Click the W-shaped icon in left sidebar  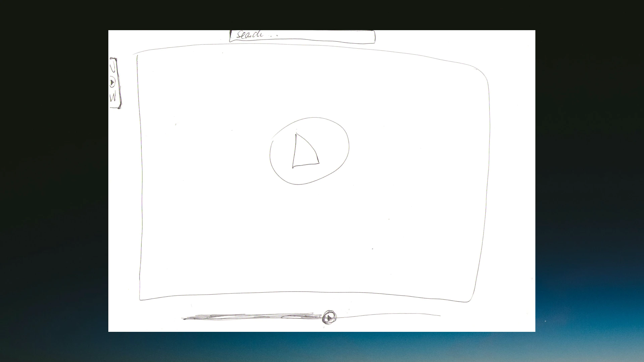point(113,97)
